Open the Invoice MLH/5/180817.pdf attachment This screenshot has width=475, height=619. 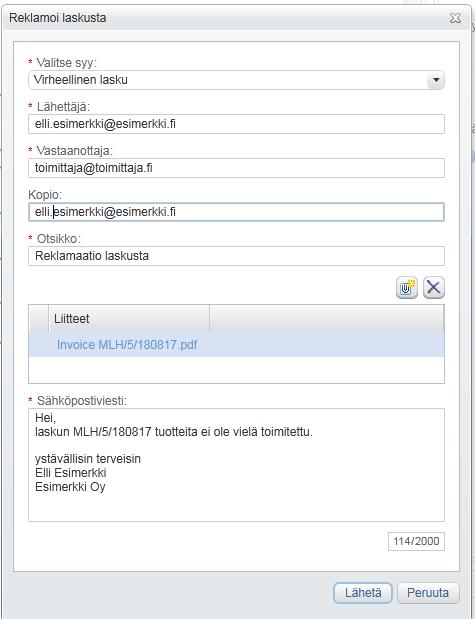coord(127,345)
